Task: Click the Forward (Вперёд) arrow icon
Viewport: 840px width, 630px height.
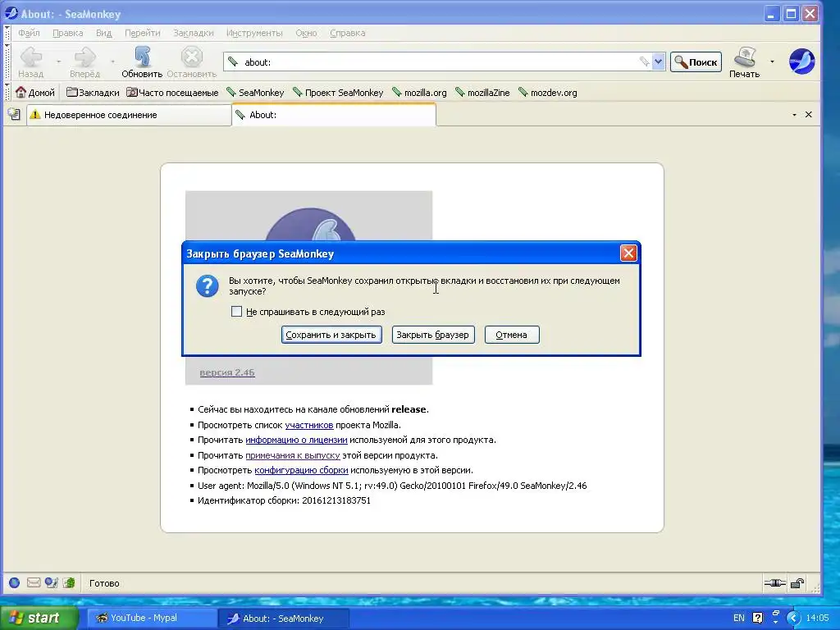Action: (x=84, y=57)
